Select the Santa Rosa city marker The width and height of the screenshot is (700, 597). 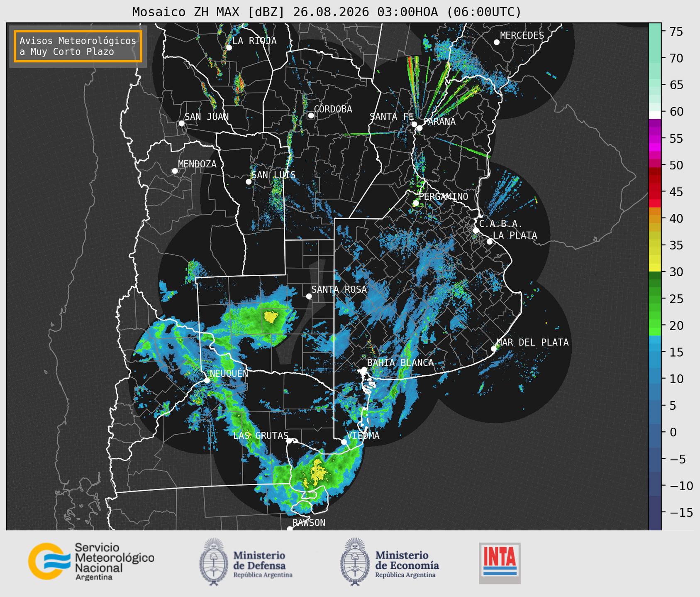(309, 296)
